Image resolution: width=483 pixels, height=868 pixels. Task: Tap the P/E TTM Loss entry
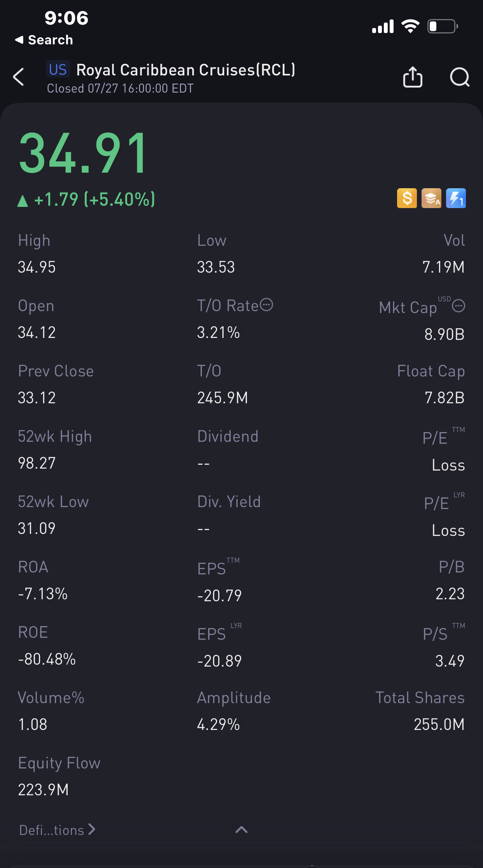(x=448, y=465)
